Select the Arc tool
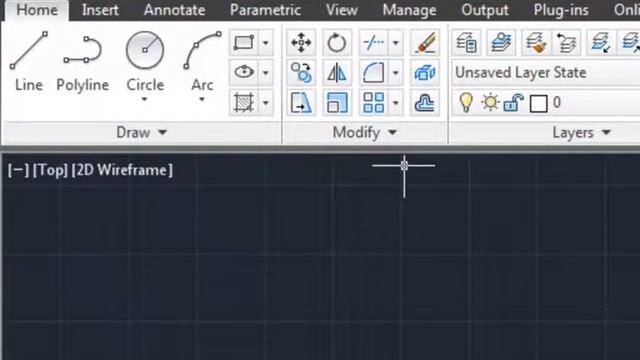The image size is (640, 360). [202, 61]
